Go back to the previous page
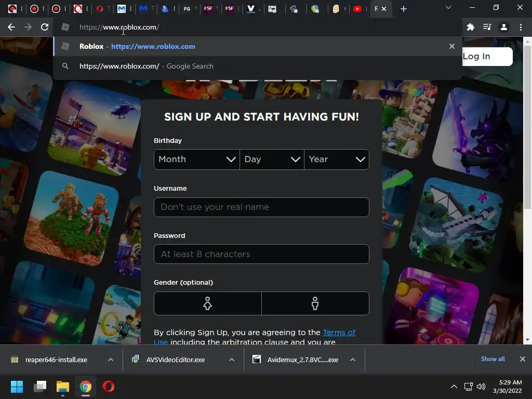The image size is (532, 399). [11, 27]
